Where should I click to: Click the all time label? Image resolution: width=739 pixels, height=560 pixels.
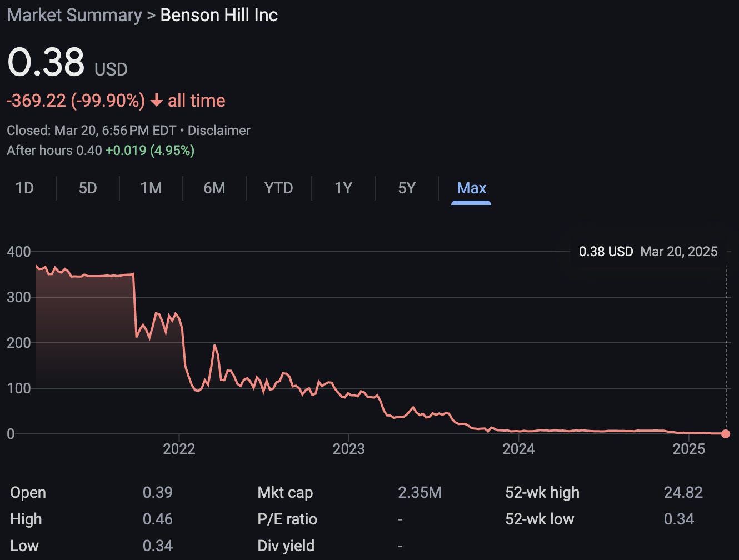(197, 101)
